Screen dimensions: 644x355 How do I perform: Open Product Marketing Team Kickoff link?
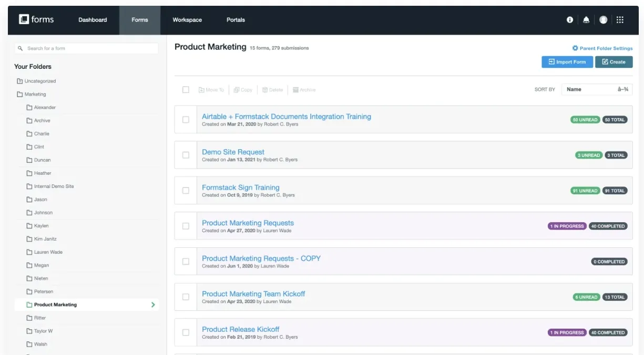click(253, 294)
